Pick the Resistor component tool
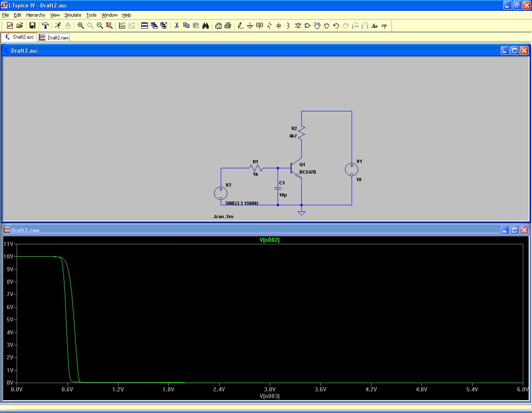Screen dimensions: 532x413 pyautogui.click(x=269, y=26)
